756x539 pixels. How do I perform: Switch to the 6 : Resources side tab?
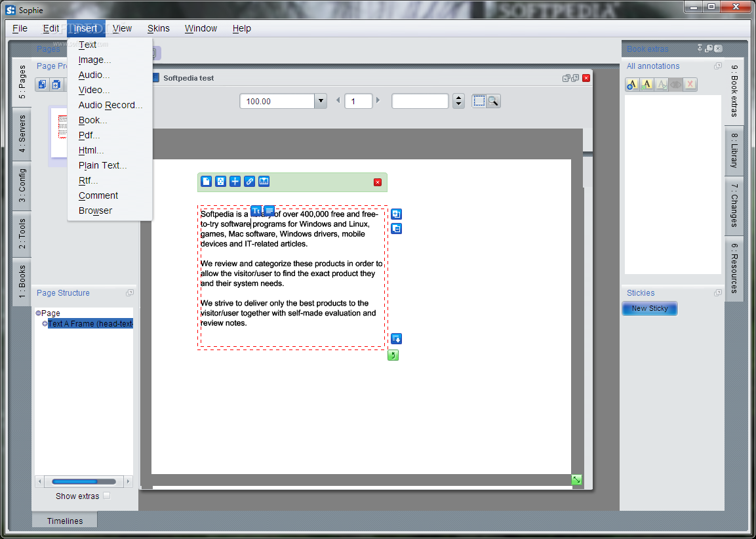tap(734, 268)
